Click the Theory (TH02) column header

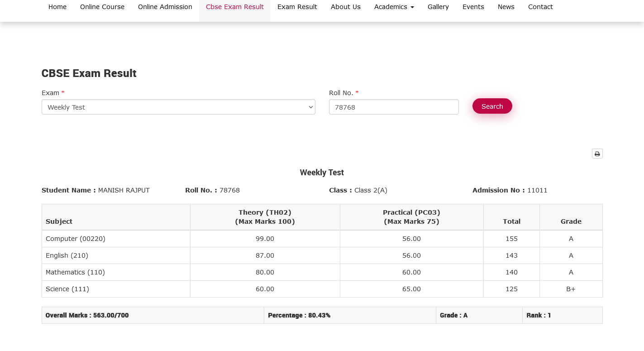[265, 217]
